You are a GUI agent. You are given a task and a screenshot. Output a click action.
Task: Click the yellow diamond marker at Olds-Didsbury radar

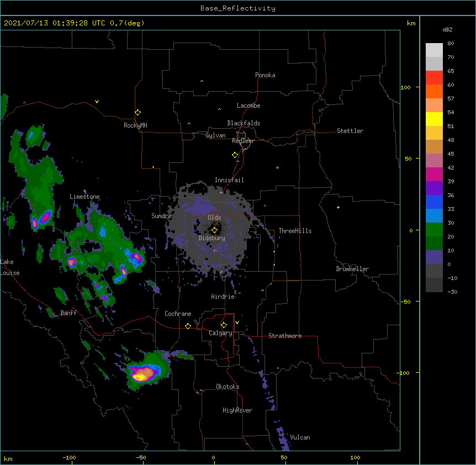pyautogui.click(x=214, y=230)
